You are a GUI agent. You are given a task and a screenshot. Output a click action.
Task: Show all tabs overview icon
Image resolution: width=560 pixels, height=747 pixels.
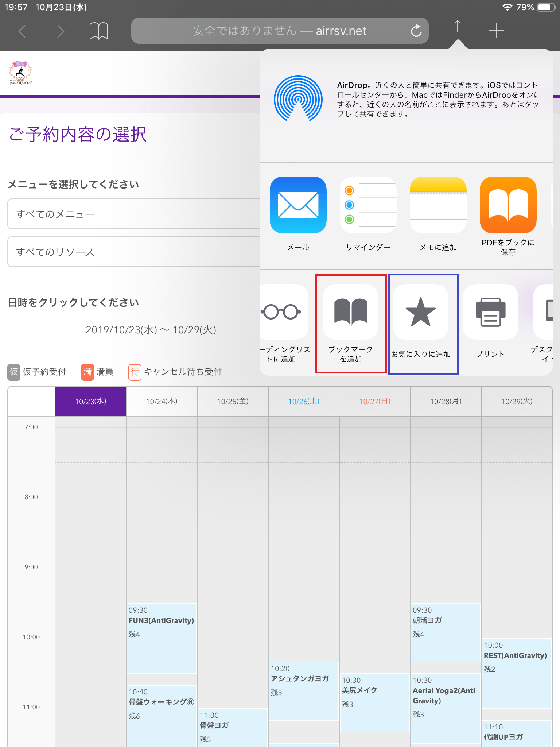pyautogui.click(x=536, y=31)
